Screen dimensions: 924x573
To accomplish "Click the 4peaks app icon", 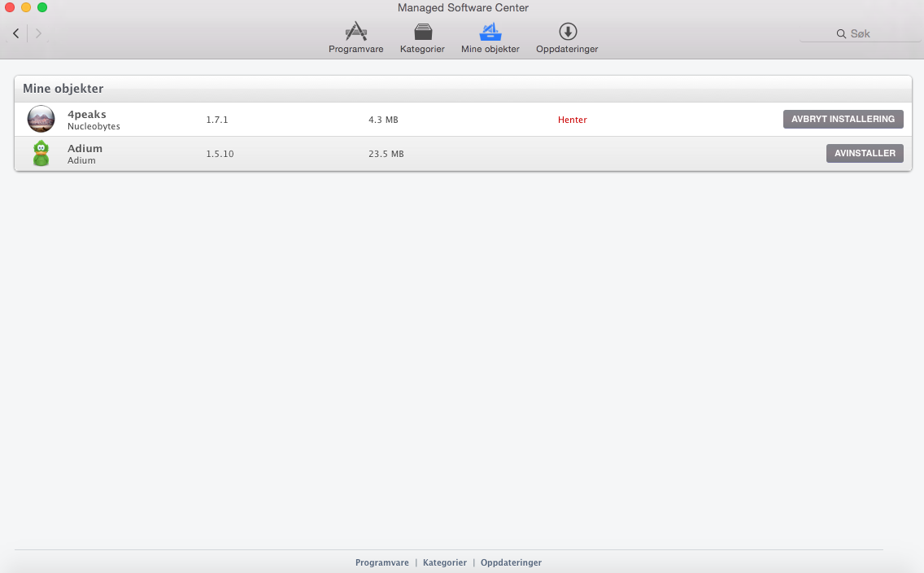I will 41,119.
